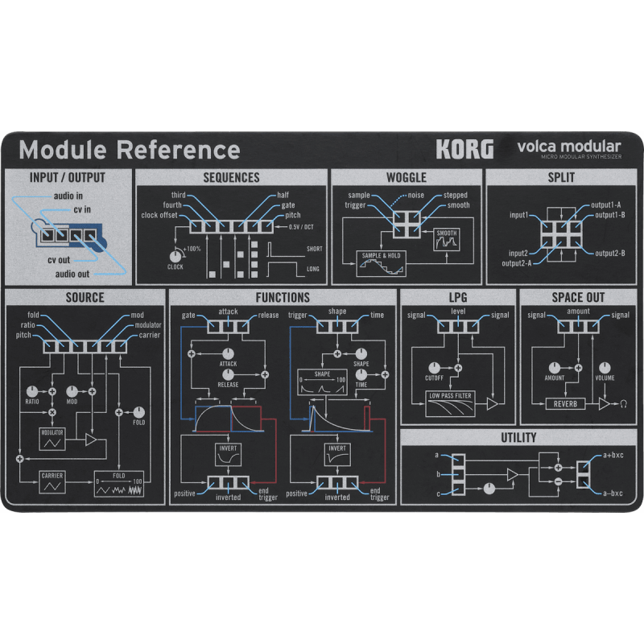Click the 'output2-A' label in Split
The height and width of the screenshot is (644, 644).
[516, 263]
